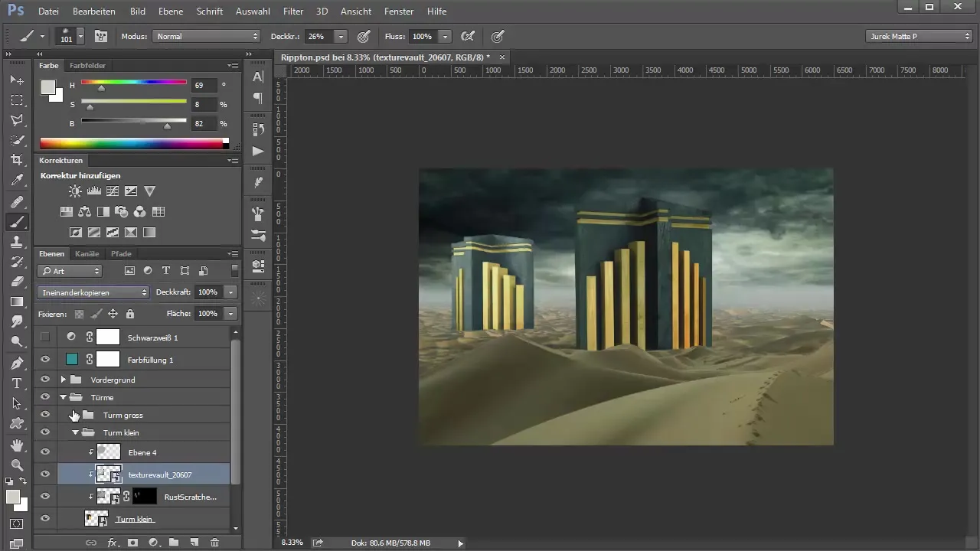Select the Quick Selection tool

pos(17,140)
